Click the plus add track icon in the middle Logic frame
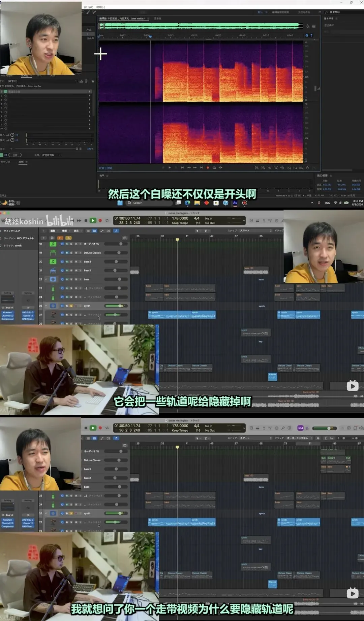 point(43,238)
